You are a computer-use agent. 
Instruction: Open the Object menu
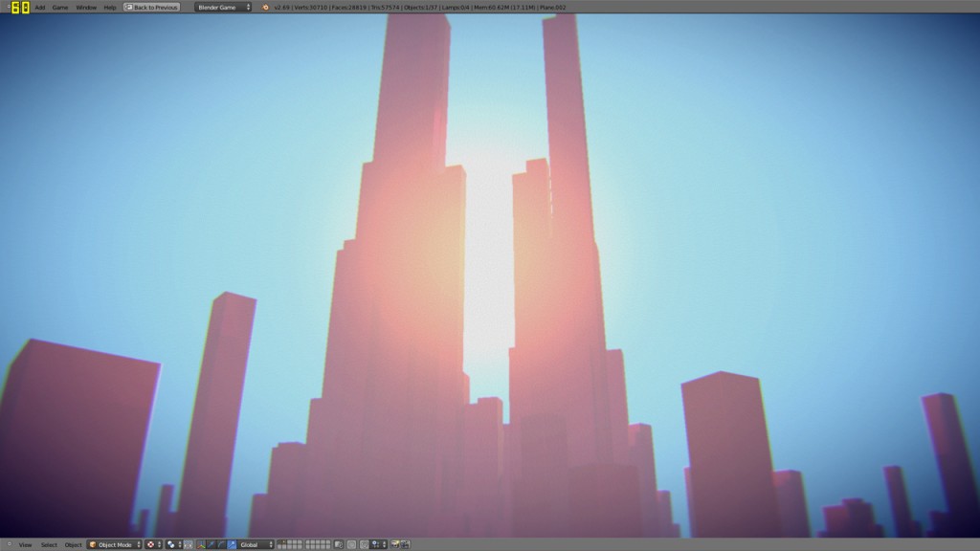tap(72, 543)
